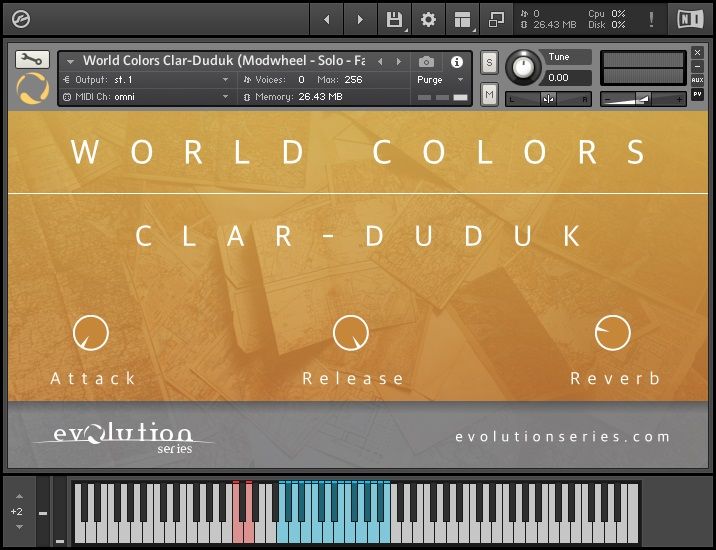The image size is (716, 550).
Task: Click the exclamation panic button
Action: click(x=651, y=20)
